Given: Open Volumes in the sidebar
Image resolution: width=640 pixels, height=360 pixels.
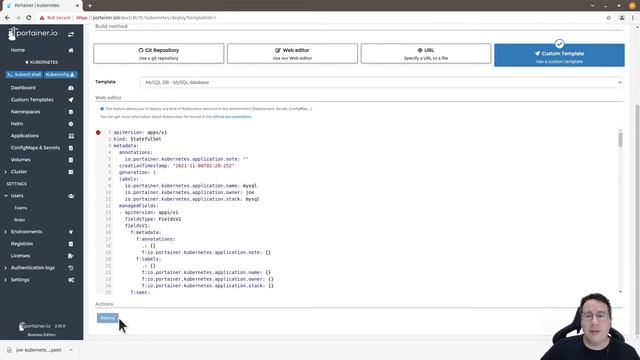Looking at the screenshot, I should click(x=20, y=160).
